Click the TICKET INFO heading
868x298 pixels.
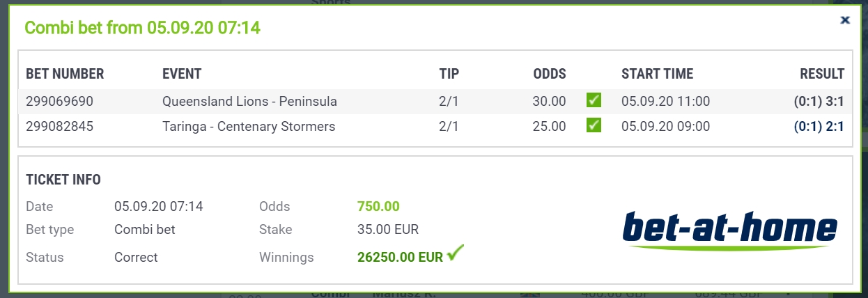(63, 180)
